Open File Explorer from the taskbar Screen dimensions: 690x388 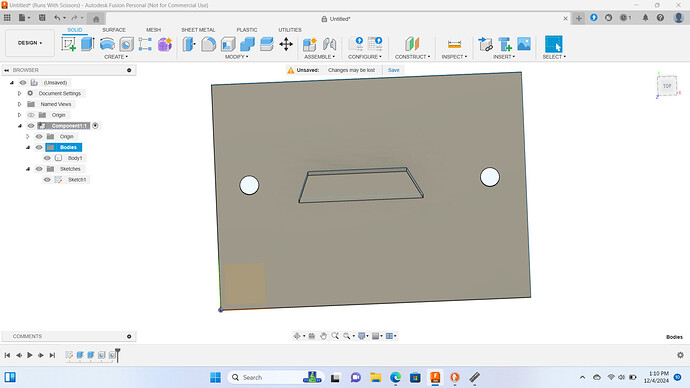(375, 377)
